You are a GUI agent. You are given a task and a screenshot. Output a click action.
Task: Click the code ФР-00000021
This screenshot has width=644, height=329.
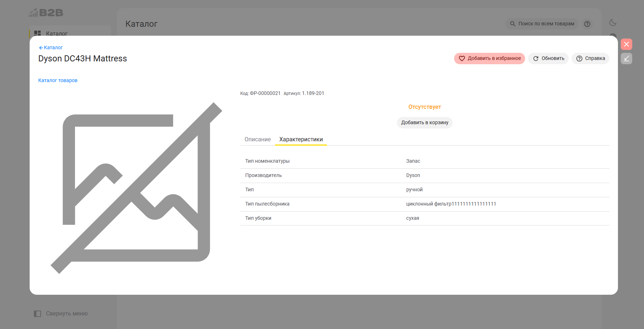tap(265, 93)
